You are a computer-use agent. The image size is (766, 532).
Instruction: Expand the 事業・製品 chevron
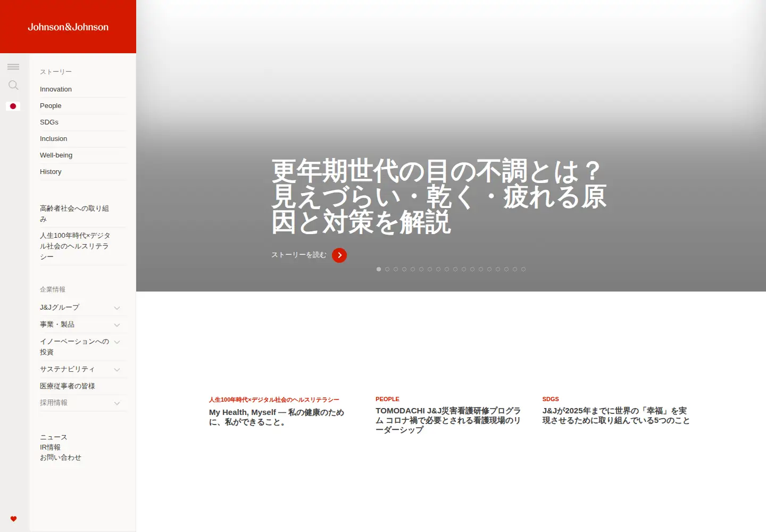(117, 325)
